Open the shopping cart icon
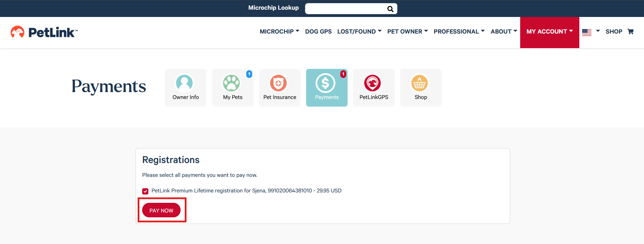Screen dimensions: 644x244 tap(631, 31)
